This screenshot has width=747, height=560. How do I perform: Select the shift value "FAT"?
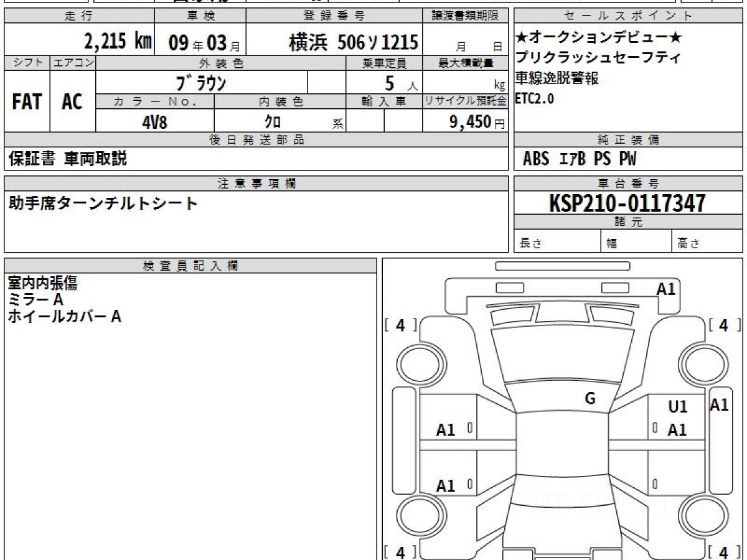click(27, 102)
